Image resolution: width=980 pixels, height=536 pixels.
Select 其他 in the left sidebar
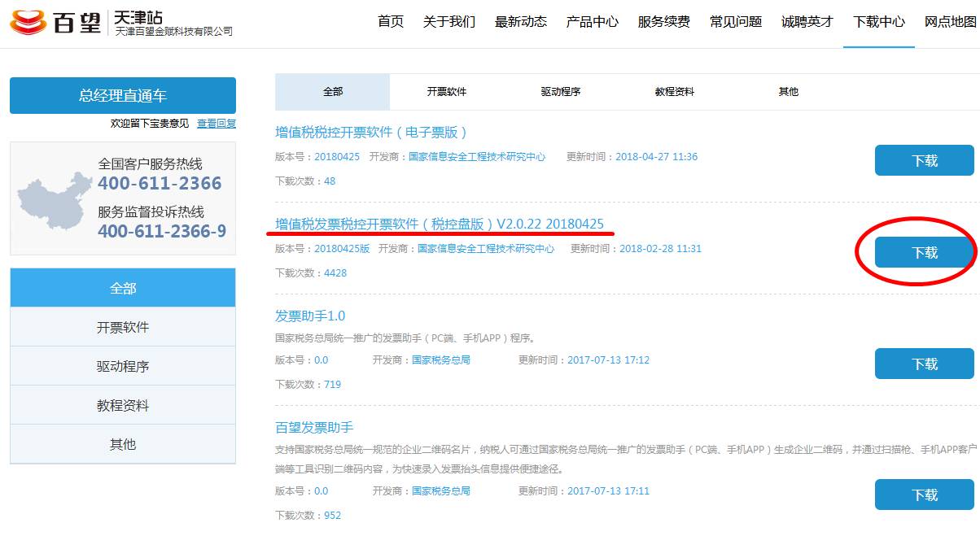(x=123, y=444)
